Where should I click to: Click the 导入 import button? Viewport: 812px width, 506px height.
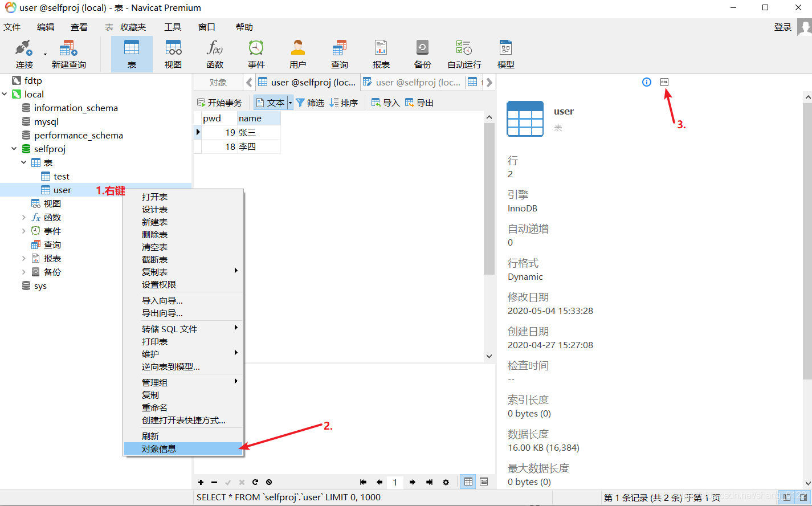click(x=386, y=103)
